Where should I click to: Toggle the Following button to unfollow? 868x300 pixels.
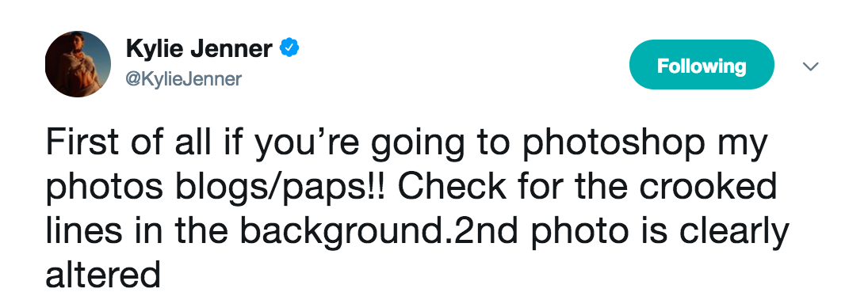pos(702,65)
